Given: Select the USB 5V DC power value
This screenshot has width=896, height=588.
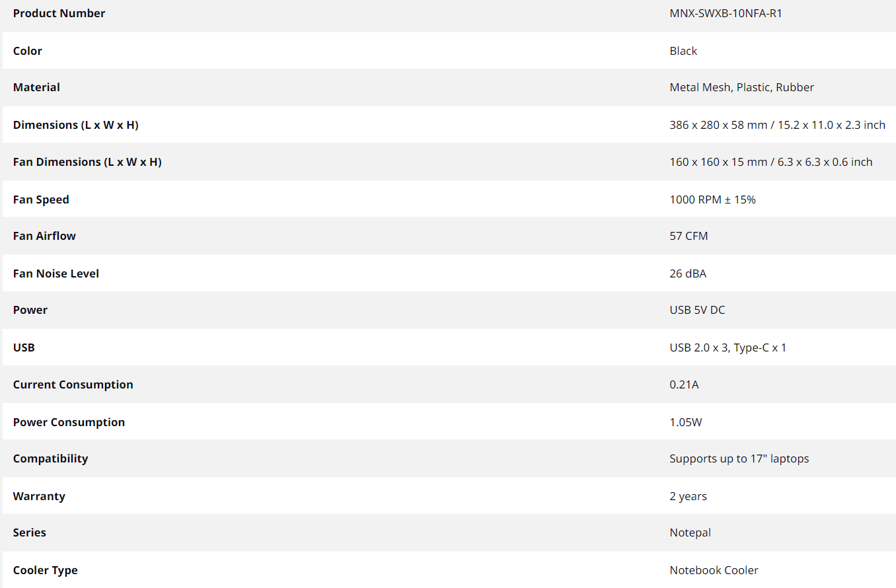Looking at the screenshot, I should 697,310.
